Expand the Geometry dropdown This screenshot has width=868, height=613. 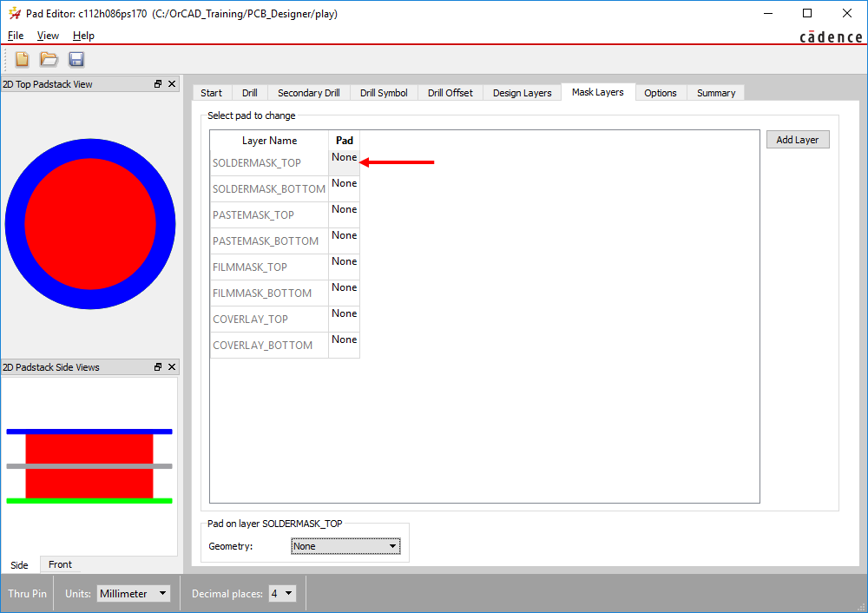point(345,546)
